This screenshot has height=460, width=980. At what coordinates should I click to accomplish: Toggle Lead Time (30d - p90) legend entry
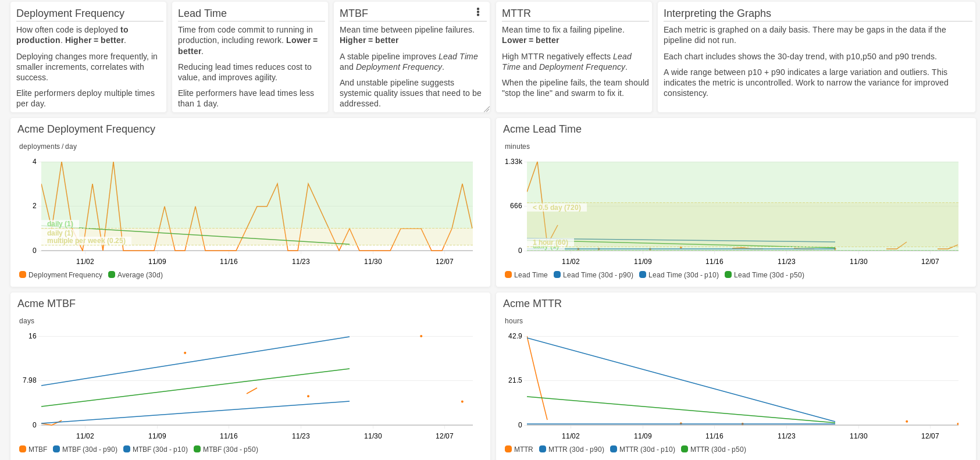593,275
